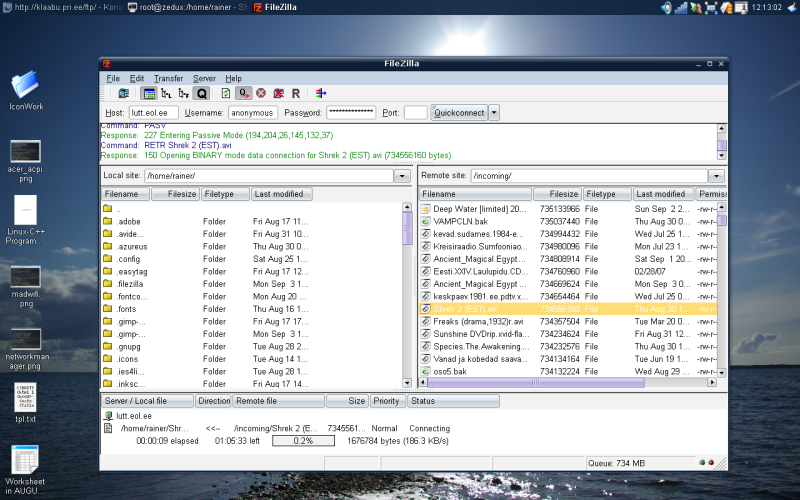
Task: Click the lutt.eol.ee server icon in queue
Action: (x=108, y=416)
